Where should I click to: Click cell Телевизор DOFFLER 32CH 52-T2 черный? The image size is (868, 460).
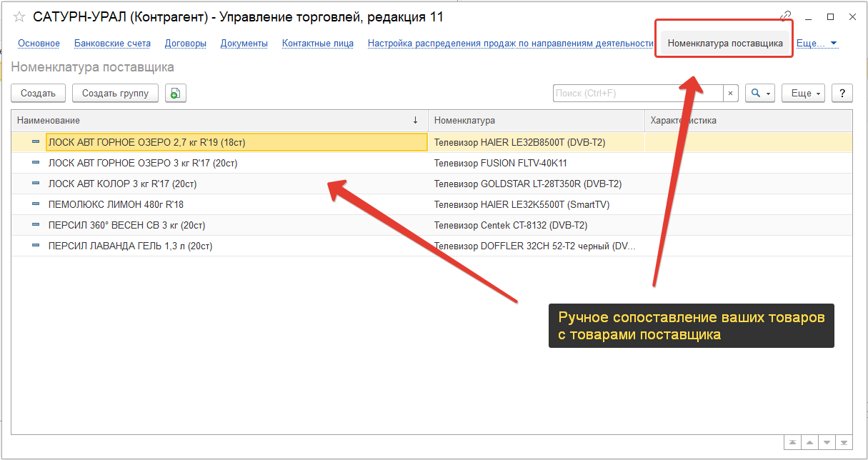[x=537, y=246]
